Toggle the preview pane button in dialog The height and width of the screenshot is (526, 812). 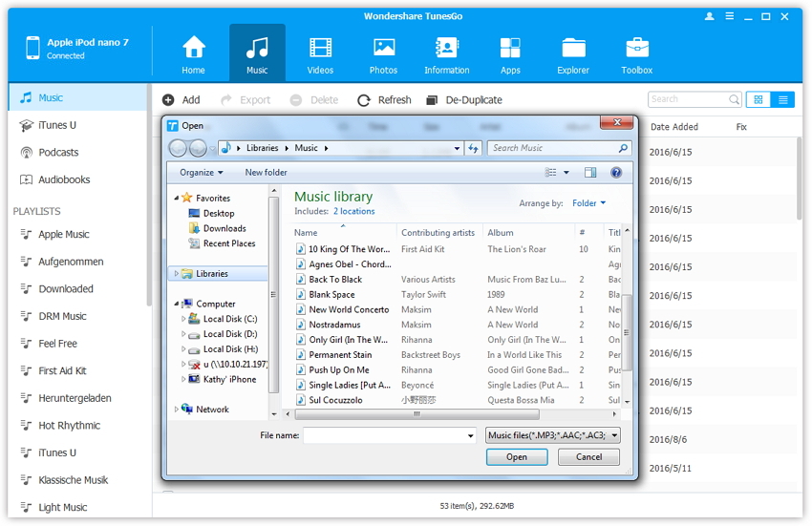590,173
